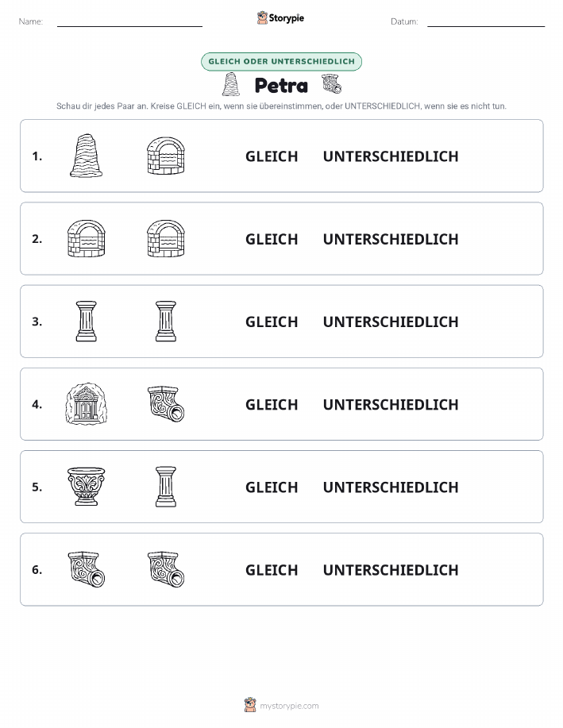Click the Name line field
The image size is (563, 728).
pos(129,21)
